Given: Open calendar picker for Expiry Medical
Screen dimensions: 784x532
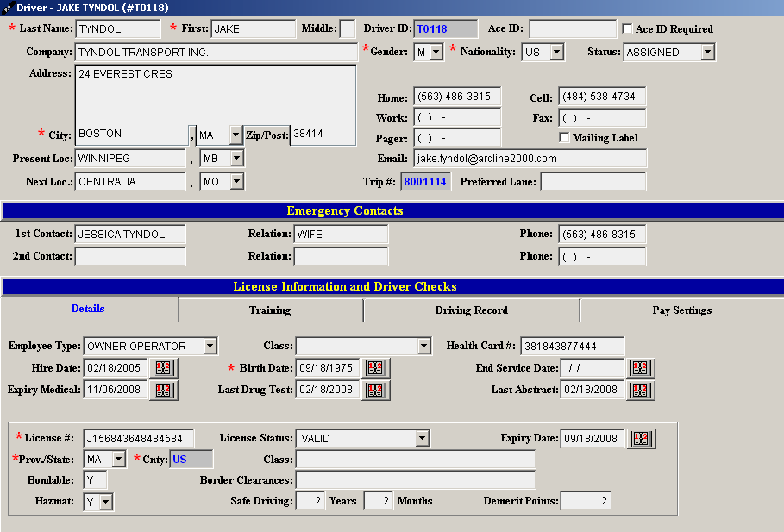Looking at the screenshot, I should point(164,391).
